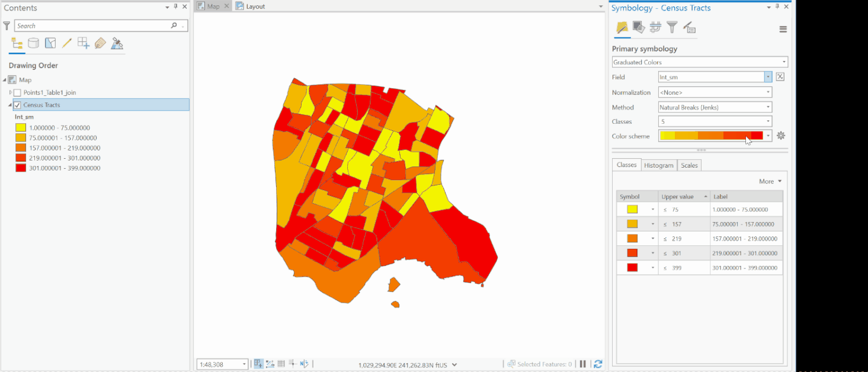Open symbol dropdown arrow for ≤ 75 class
This screenshot has height=372, width=868.
click(x=653, y=209)
